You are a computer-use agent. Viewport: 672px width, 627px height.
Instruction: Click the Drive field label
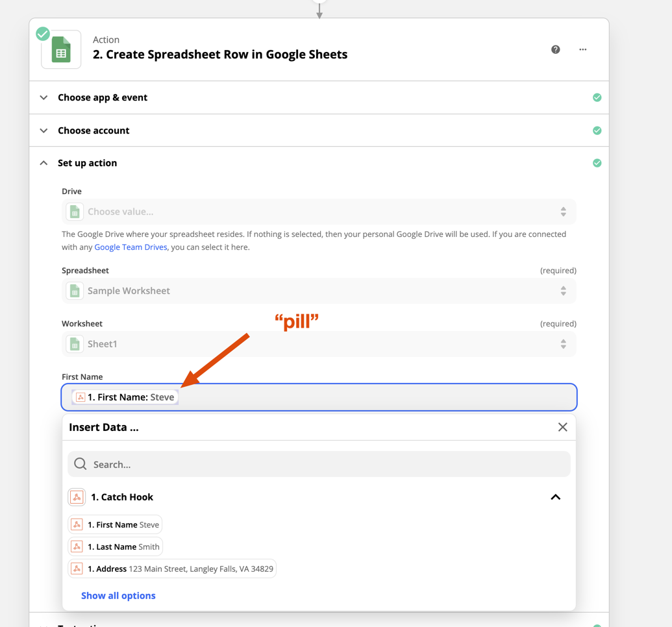click(x=71, y=191)
